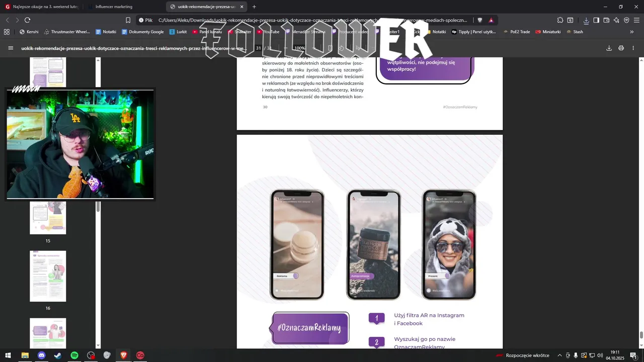
Task: Download the PDF document
Action: pos(609,48)
